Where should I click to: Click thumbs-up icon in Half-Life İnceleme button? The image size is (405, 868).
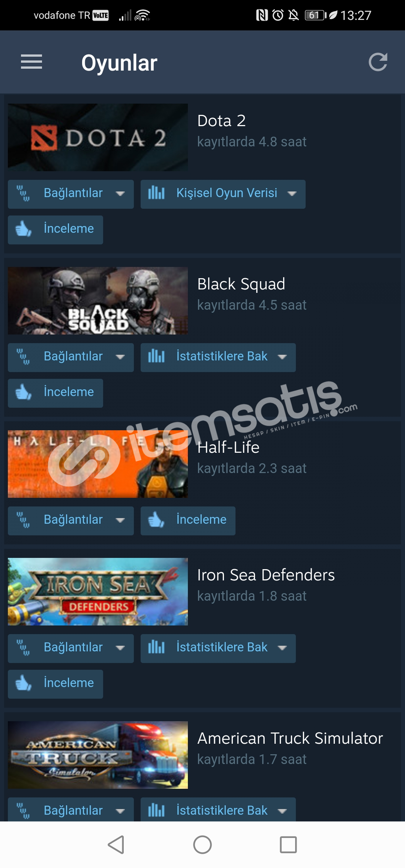[x=156, y=520]
